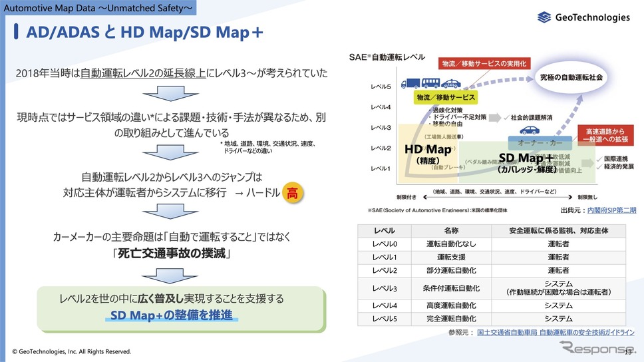The height and width of the screenshot is (362, 644).
Task: Click the 究極の自動運転社会 bubble
Action: pos(571,77)
